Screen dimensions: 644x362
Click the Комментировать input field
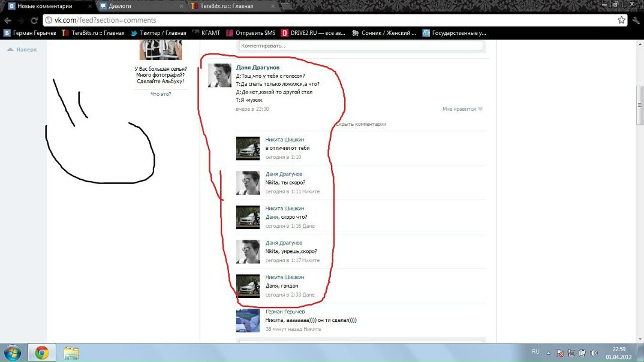pos(361,46)
